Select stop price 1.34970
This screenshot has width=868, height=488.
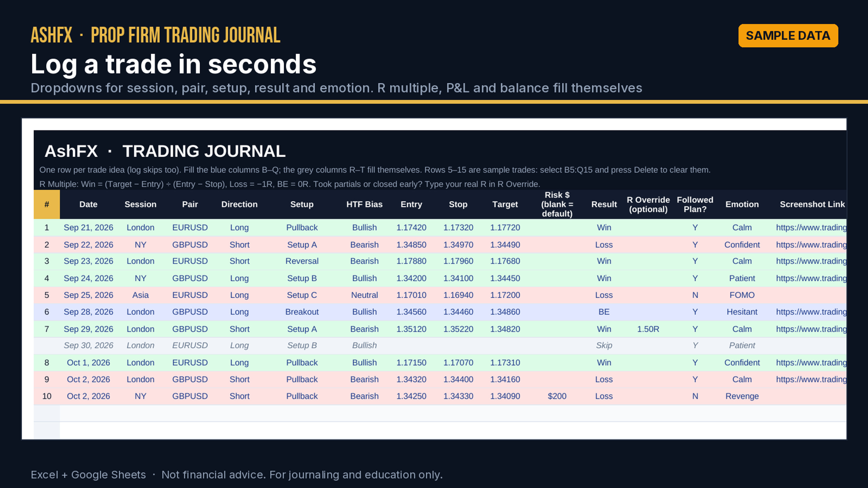(x=458, y=245)
